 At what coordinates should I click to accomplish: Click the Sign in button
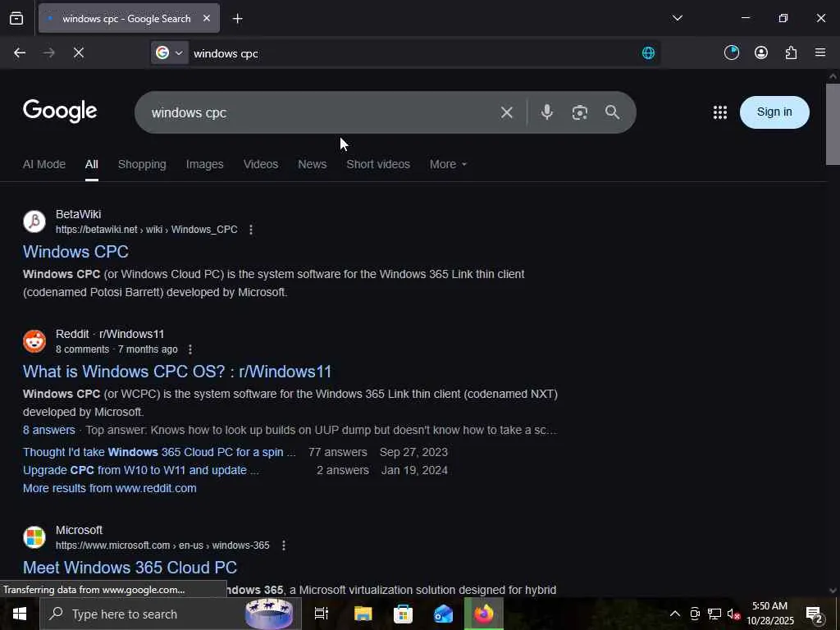(774, 112)
